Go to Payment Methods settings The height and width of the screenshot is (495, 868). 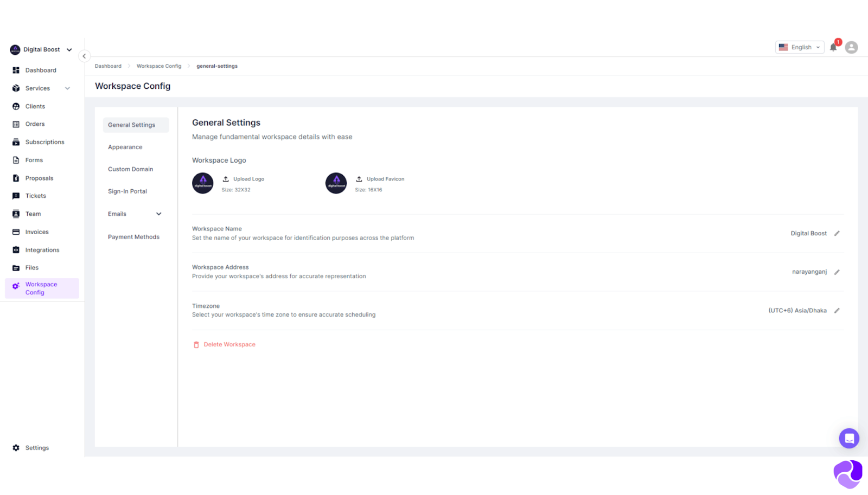coord(133,237)
